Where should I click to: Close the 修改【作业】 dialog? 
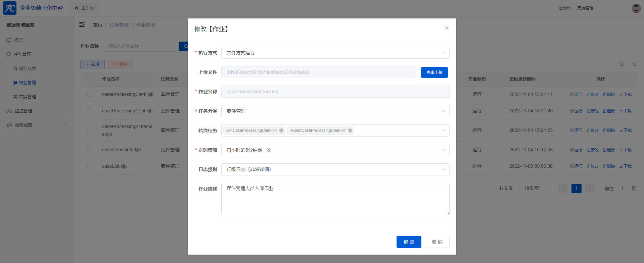tap(447, 28)
